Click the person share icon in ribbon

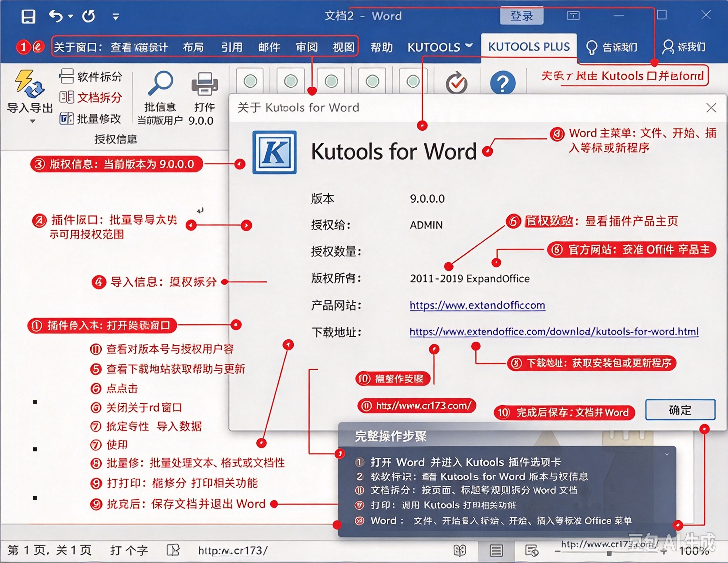(x=668, y=47)
